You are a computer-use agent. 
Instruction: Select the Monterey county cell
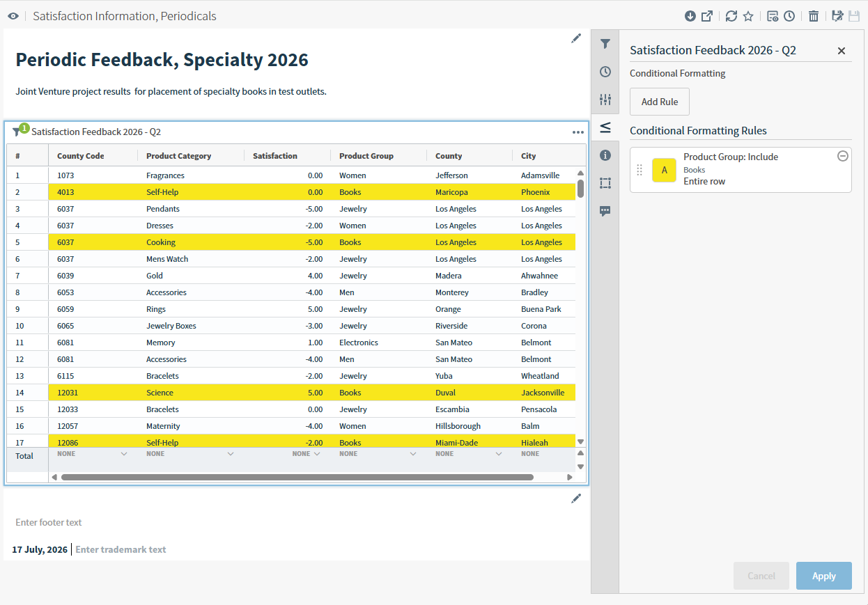[x=470, y=292]
